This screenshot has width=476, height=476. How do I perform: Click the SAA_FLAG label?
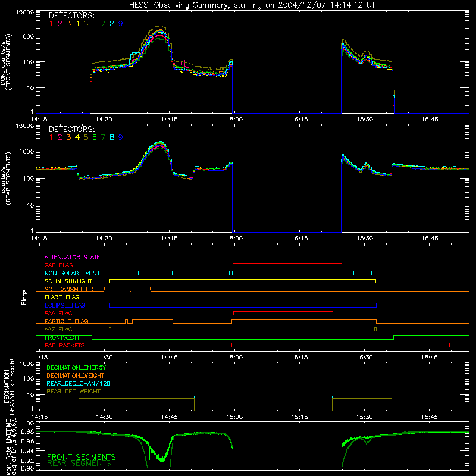(x=58, y=313)
